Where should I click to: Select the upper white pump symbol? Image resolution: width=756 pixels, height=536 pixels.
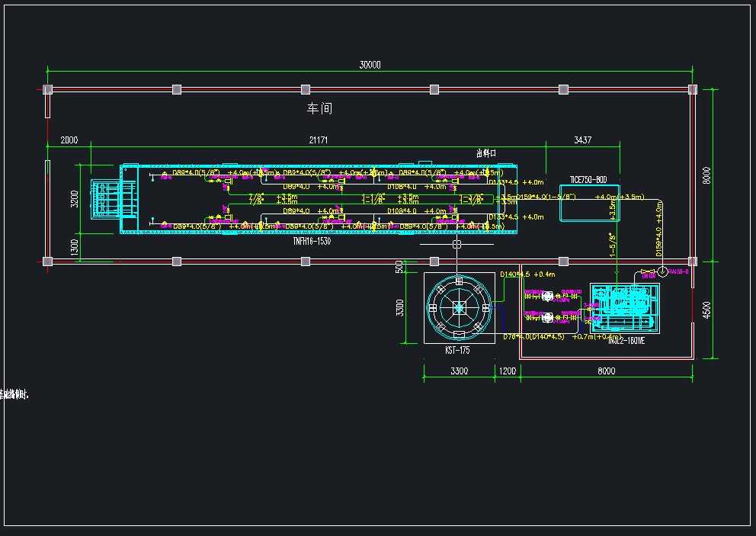click(547, 297)
